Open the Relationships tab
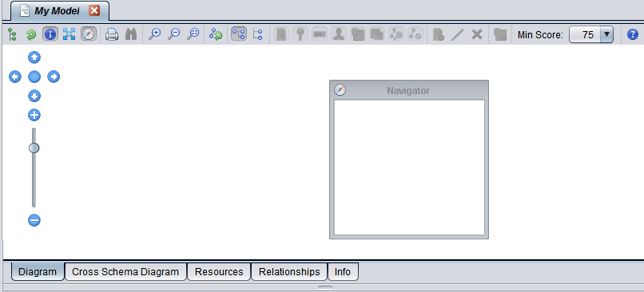Screen dimensions: 644x292 (289, 272)
